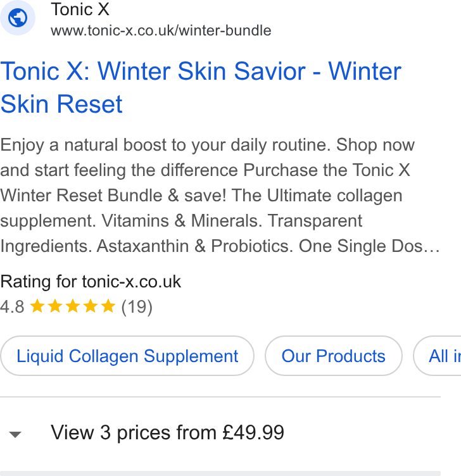
Task: Click the fifth yellow rating star
Action: pyautogui.click(x=108, y=306)
